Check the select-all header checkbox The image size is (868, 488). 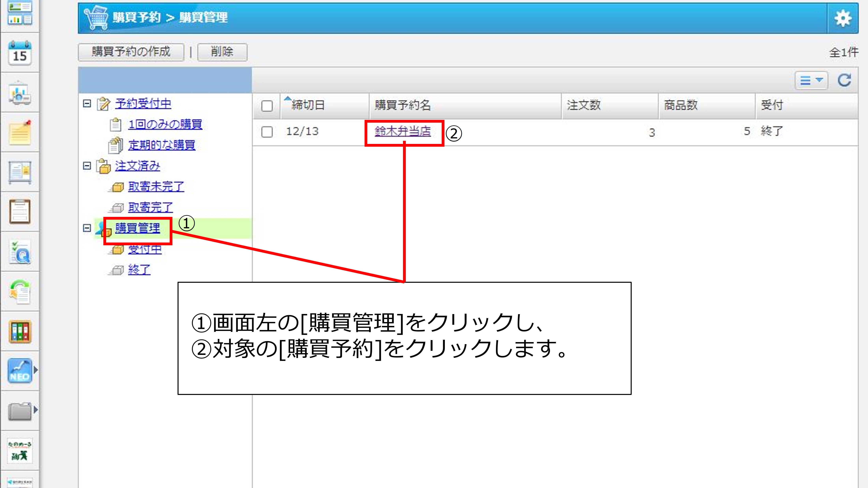click(x=267, y=106)
